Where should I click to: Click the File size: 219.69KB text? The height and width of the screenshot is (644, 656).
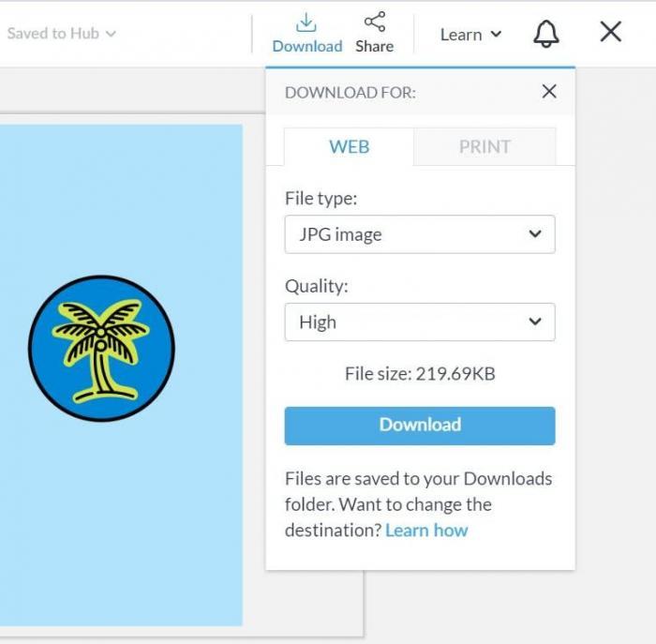click(420, 374)
